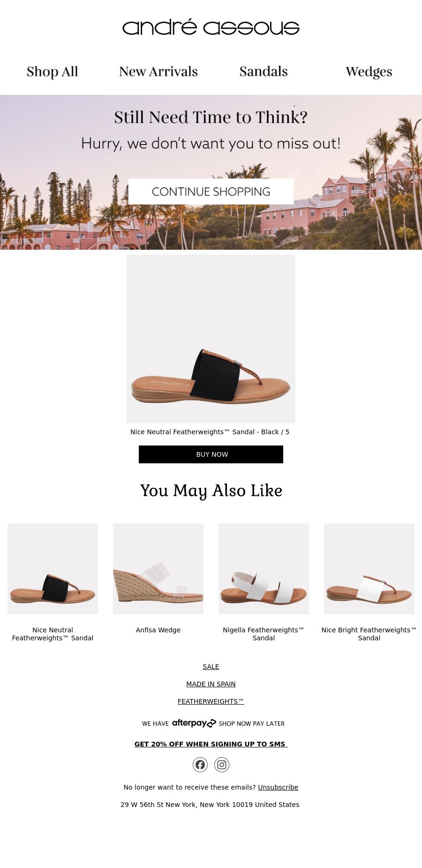The height and width of the screenshot is (868, 422).
Task: Open the Instagram icon link
Action: pos(222,765)
